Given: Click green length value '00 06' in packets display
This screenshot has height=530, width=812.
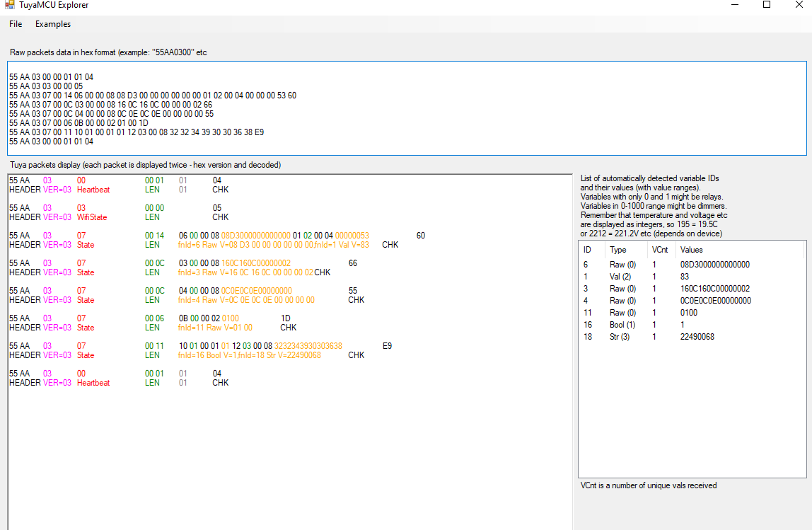Looking at the screenshot, I should click(x=154, y=318).
